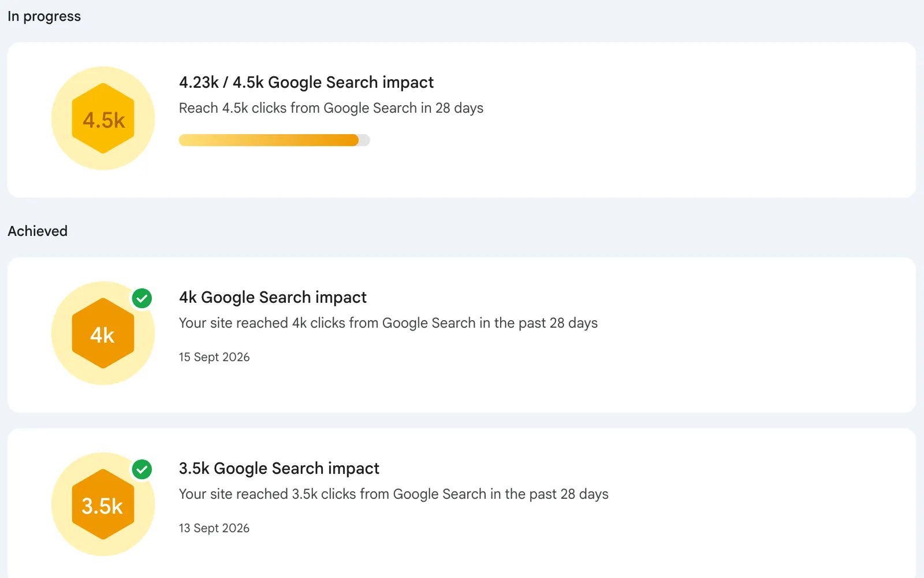Click the 4k hexagon achievement badge
The image size is (924, 578).
103,334
